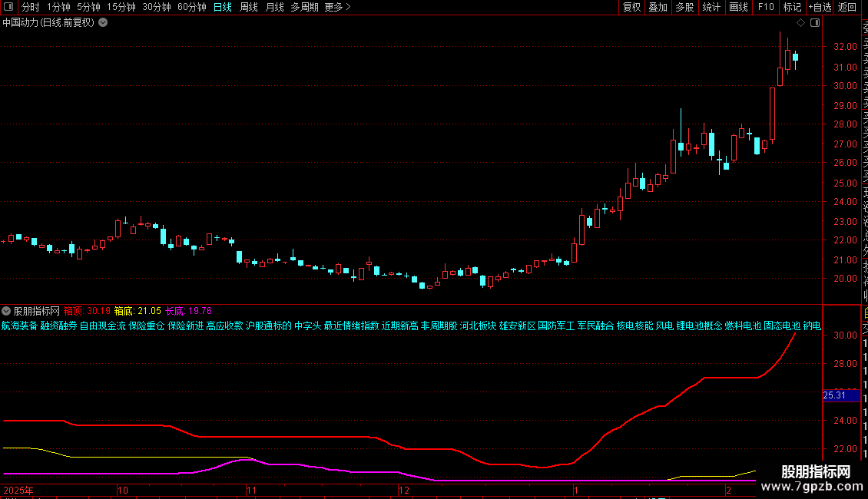Screen dimensions: 868x499
Task: Click the 近期新高 concept tag
Action: point(399,326)
